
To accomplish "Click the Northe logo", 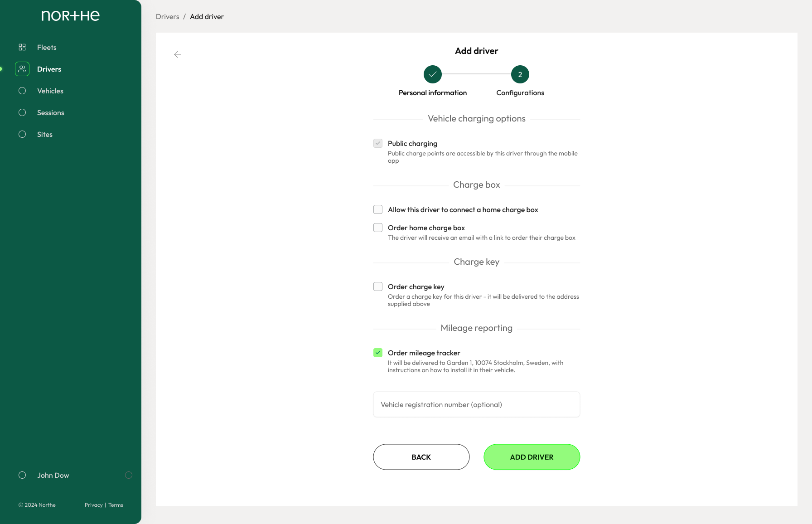I will point(70,16).
